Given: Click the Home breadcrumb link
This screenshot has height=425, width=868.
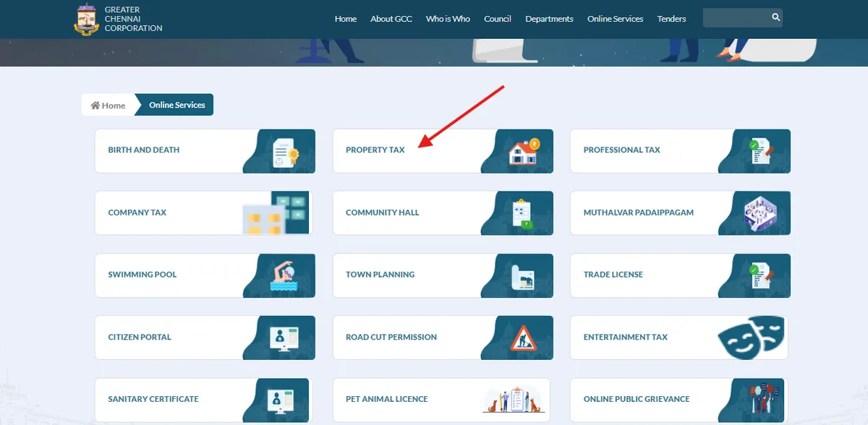Looking at the screenshot, I should [108, 106].
